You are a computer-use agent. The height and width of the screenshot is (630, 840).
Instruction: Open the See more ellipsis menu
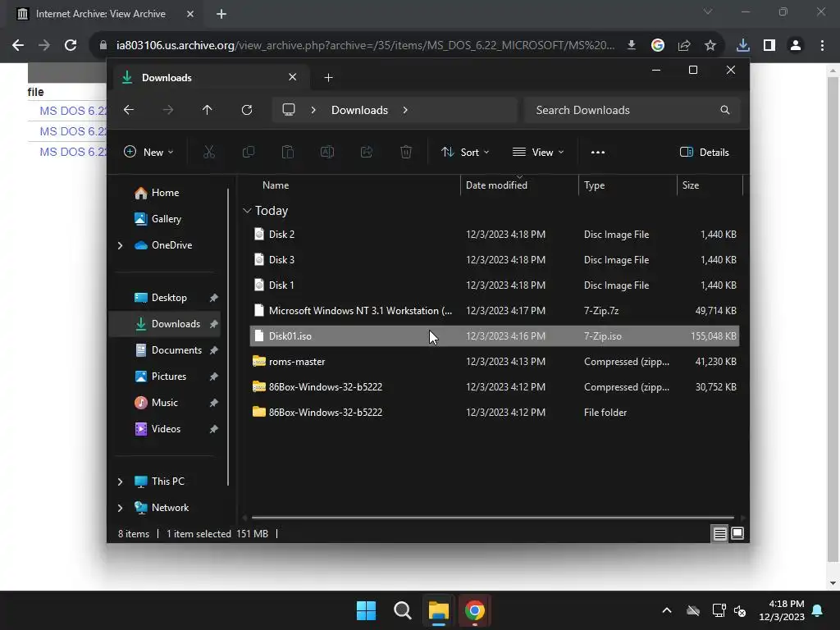[598, 152]
